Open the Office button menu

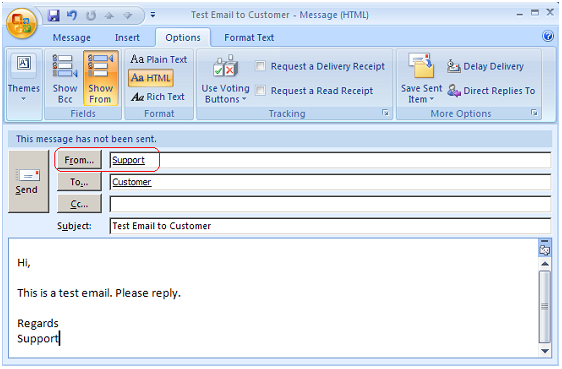point(22,23)
